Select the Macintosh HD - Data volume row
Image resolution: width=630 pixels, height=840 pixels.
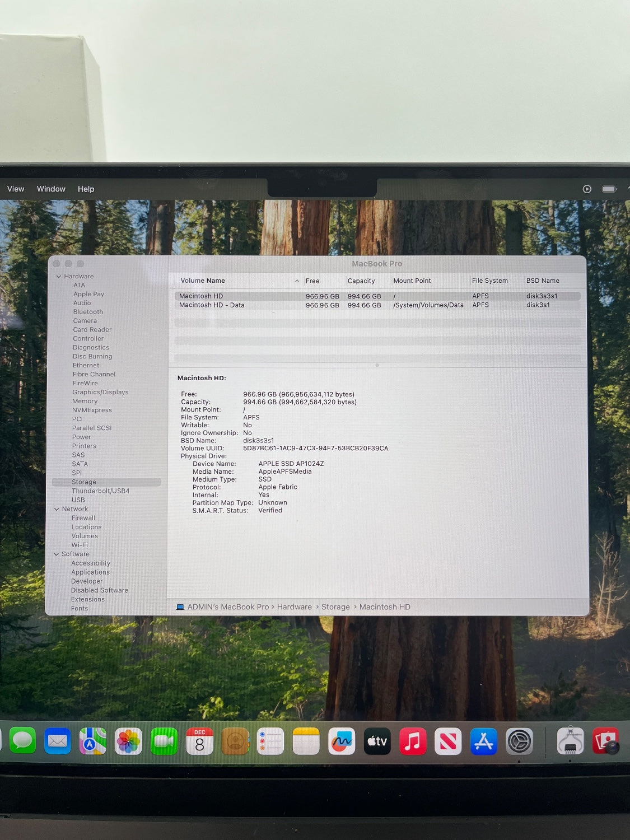[212, 305]
